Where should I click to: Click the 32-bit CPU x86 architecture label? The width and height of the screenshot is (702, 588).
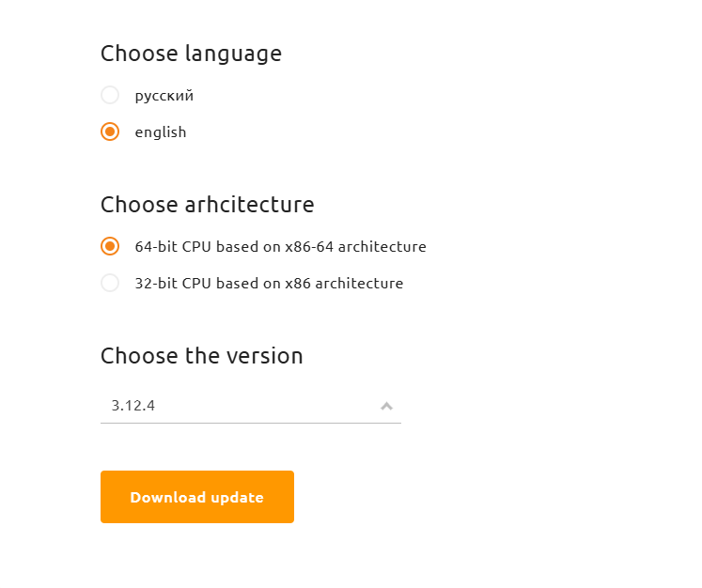click(x=269, y=284)
